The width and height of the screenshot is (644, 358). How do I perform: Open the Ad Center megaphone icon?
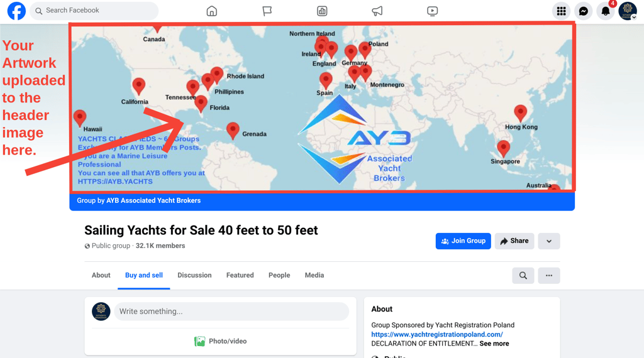(x=377, y=11)
